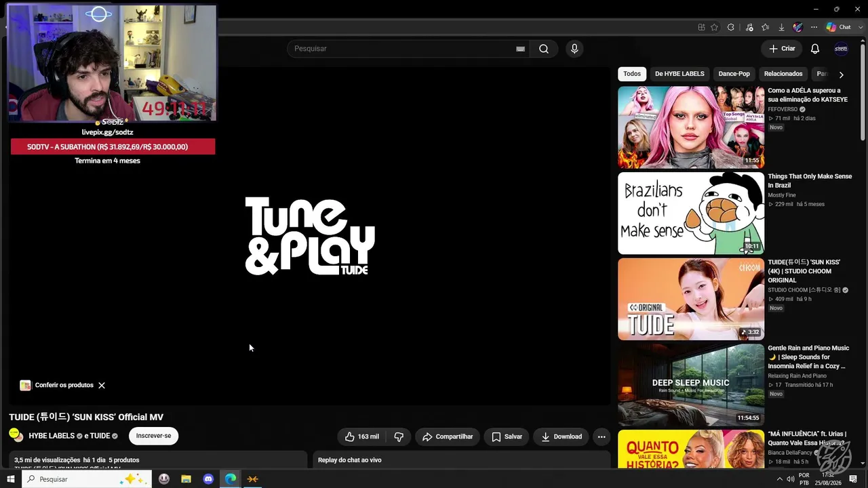Switch to Edge browser on taskbar
This screenshot has height=488, width=868.
pos(231,479)
